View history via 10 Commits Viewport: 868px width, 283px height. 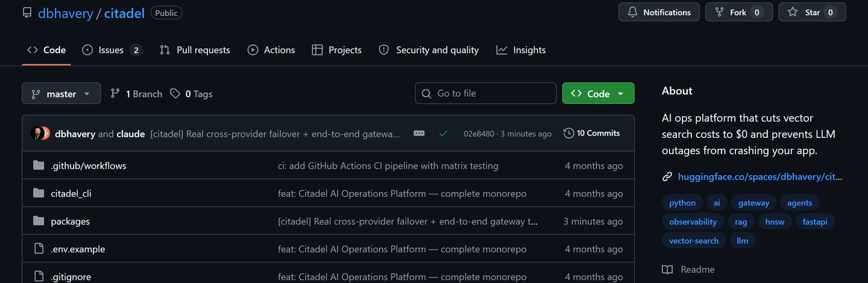click(x=591, y=133)
